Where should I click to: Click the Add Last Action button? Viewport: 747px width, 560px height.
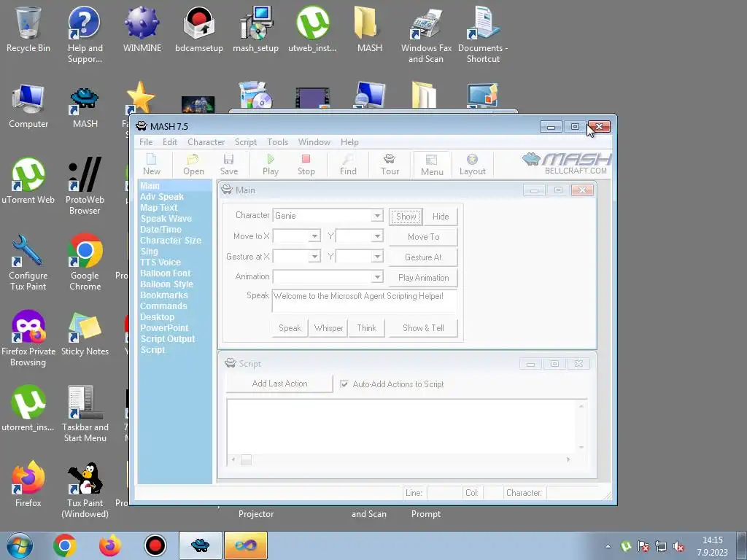tap(279, 384)
